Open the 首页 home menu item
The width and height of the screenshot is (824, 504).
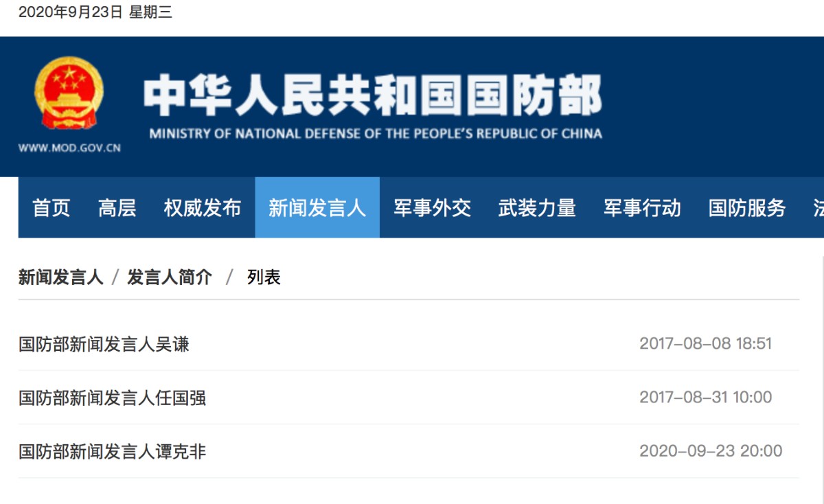[51, 208]
